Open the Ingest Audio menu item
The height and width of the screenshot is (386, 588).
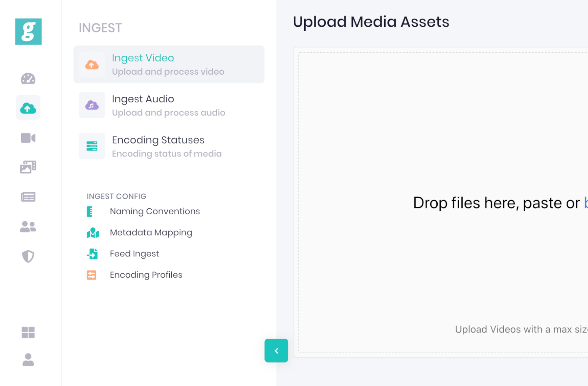tap(169, 106)
